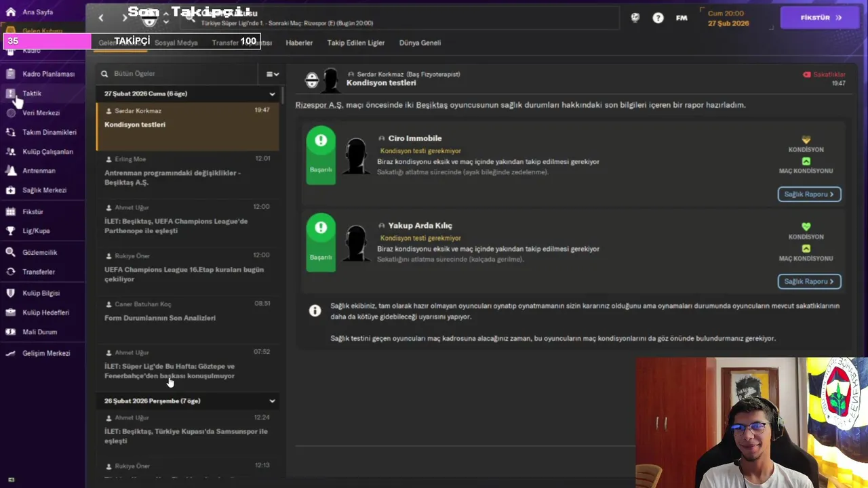Click Yakup Arda Kılıç's green Başarılı badge
The image size is (868, 488).
(x=321, y=243)
